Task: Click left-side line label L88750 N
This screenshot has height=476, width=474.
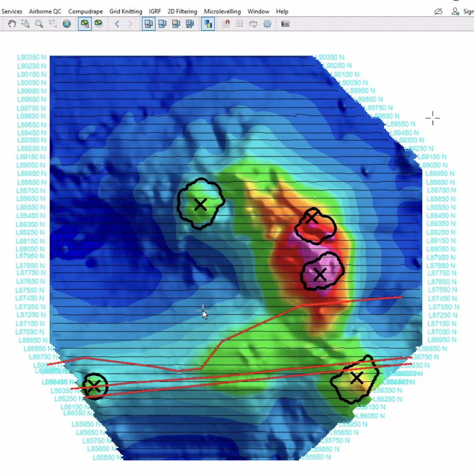Action: (32, 190)
